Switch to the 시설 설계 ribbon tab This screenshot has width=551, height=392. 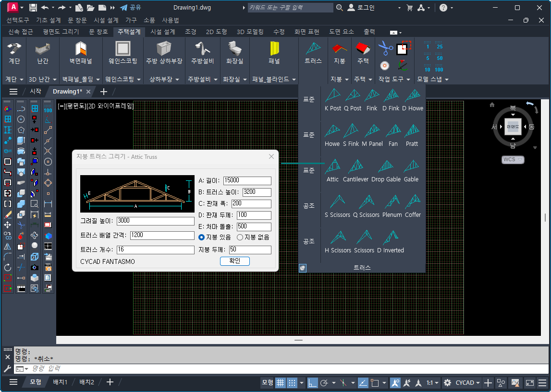[x=163, y=32]
